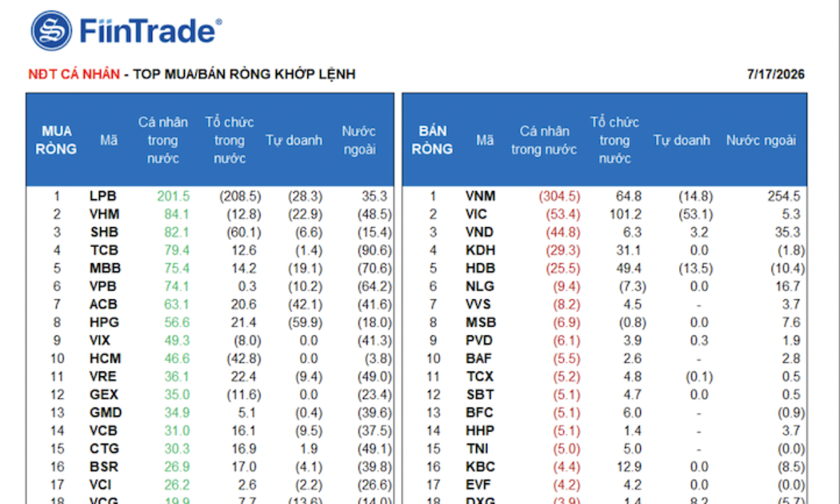Viewport: 840px width, 504px height.
Task: Select the TCB ticker symbol
Action: (104, 250)
